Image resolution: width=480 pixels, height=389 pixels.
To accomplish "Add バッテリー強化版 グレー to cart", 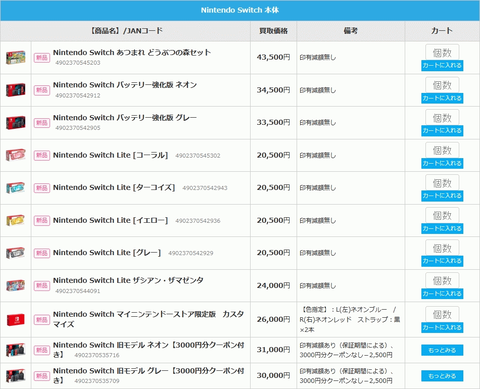I will point(442,131).
